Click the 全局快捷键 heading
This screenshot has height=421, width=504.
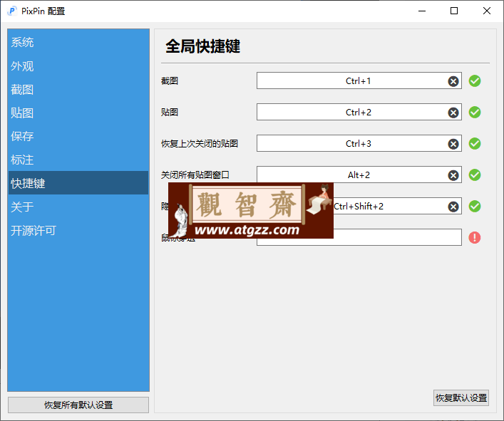tap(203, 46)
